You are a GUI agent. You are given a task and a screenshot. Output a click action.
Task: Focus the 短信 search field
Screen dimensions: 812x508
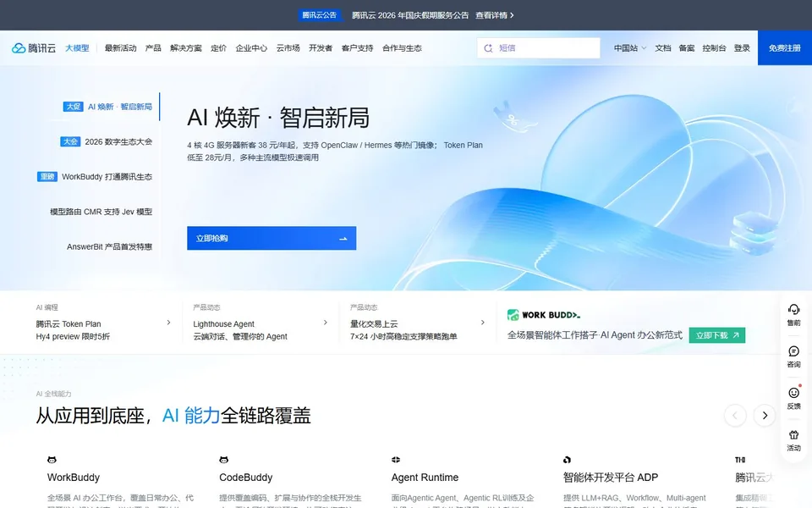click(539, 48)
